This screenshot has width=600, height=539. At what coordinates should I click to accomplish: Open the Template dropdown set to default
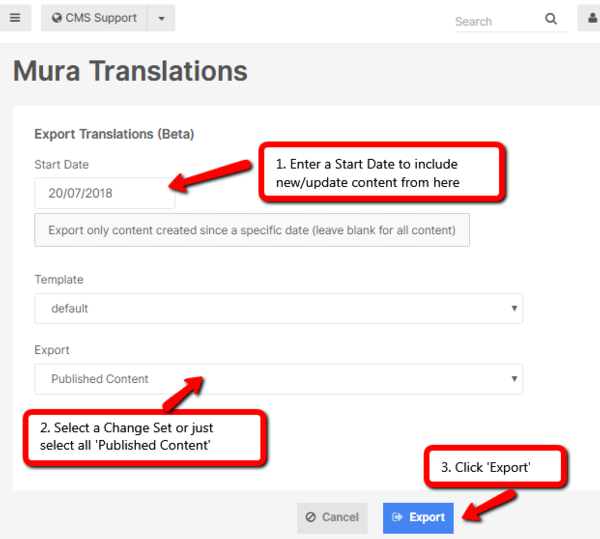pyautogui.click(x=278, y=308)
